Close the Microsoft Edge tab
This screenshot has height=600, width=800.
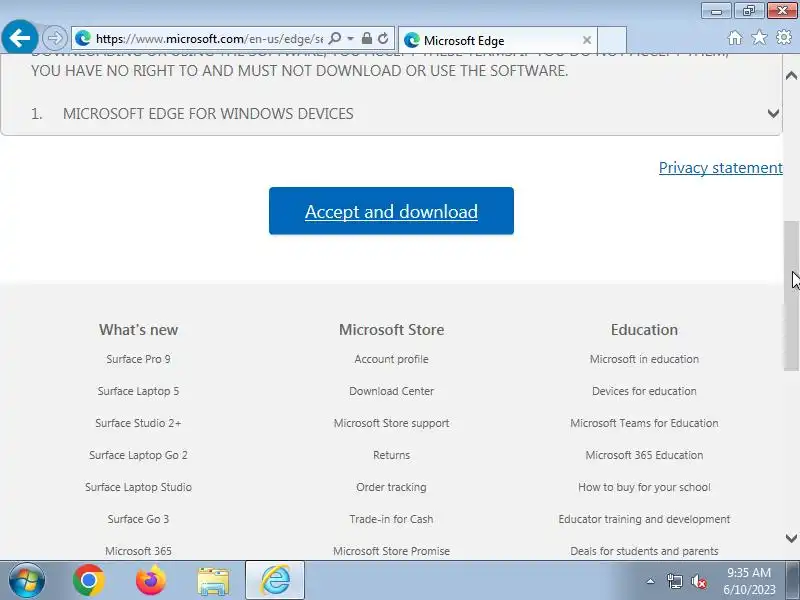click(x=587, y=40)
